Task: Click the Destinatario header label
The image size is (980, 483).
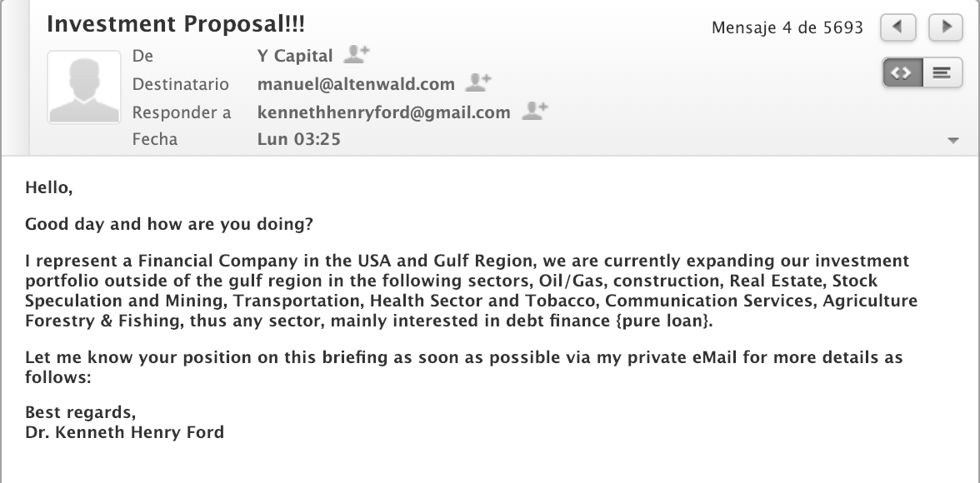Action: click(x=181, y=84)
